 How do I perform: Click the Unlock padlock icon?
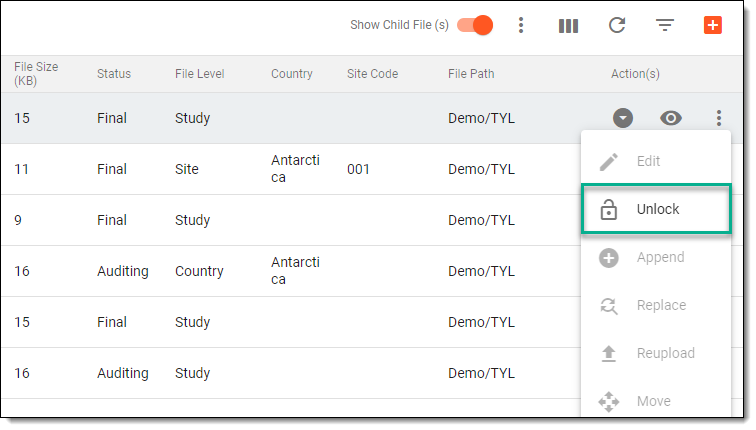[608, 209]
